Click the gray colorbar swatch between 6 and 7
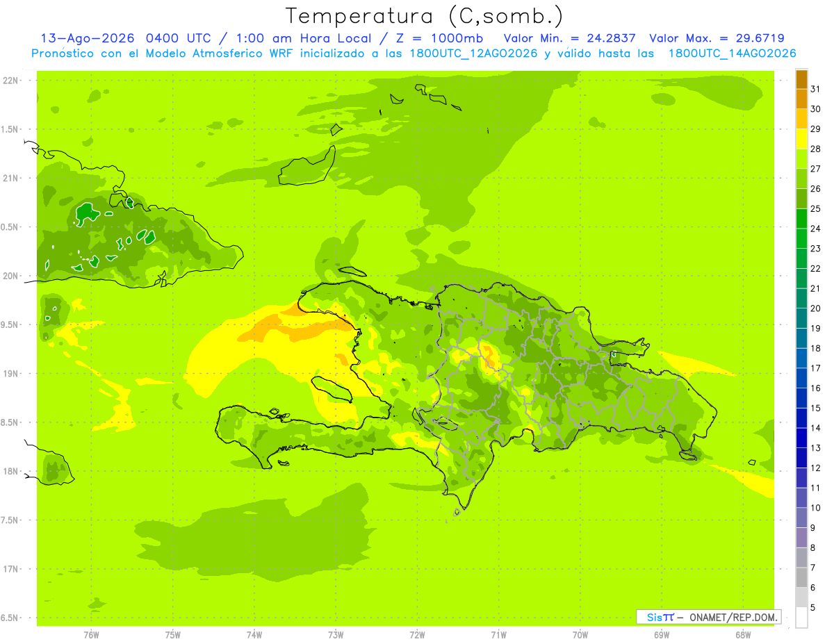This screenshot has width=834, height=644. pos(801,578)
